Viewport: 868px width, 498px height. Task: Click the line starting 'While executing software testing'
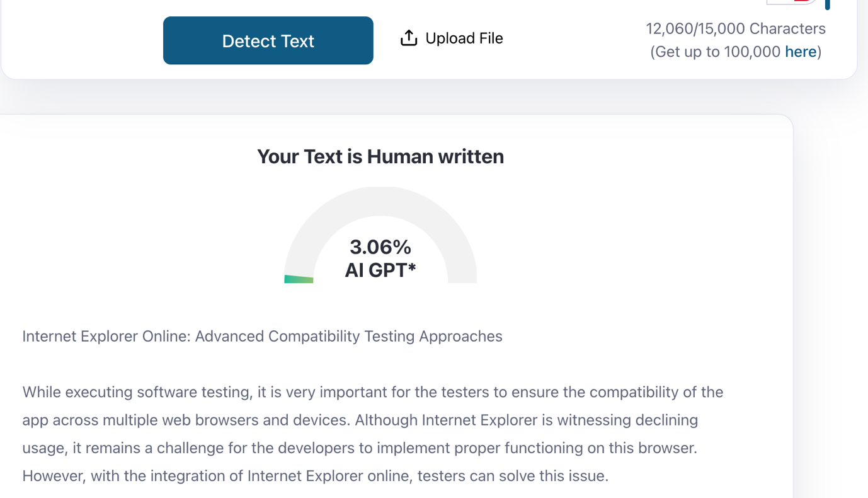[x=373, y=392]
